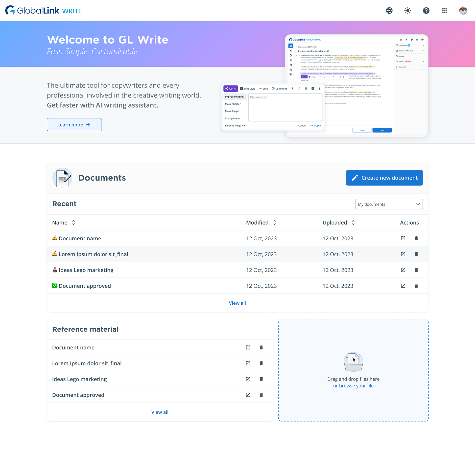Click Cancel in the AI preview popup
The width and height of the screenshot is (475, 476).
[302, 125]
